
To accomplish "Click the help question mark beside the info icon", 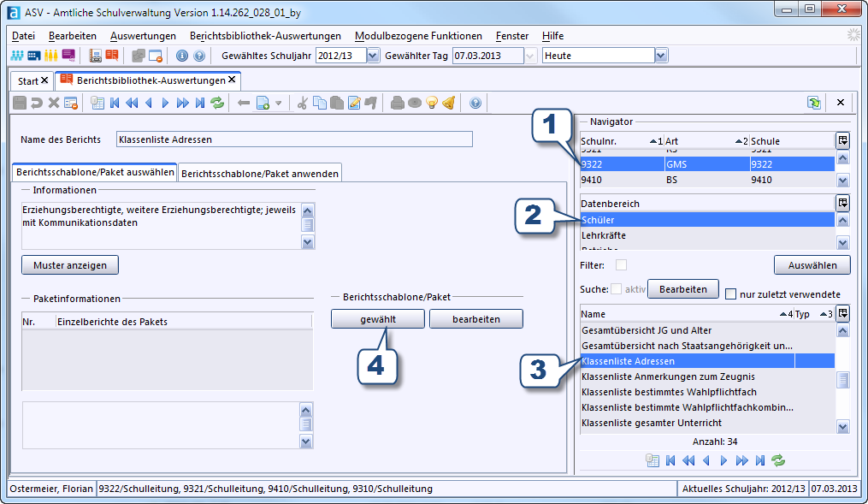I will click(199, 56).
